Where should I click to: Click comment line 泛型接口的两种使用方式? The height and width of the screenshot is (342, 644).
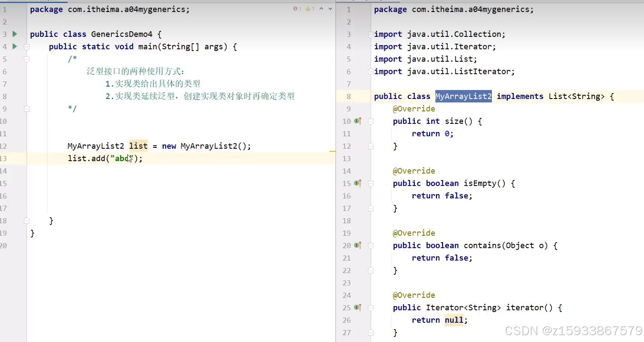pyautogui.click(x=135, y=72)
